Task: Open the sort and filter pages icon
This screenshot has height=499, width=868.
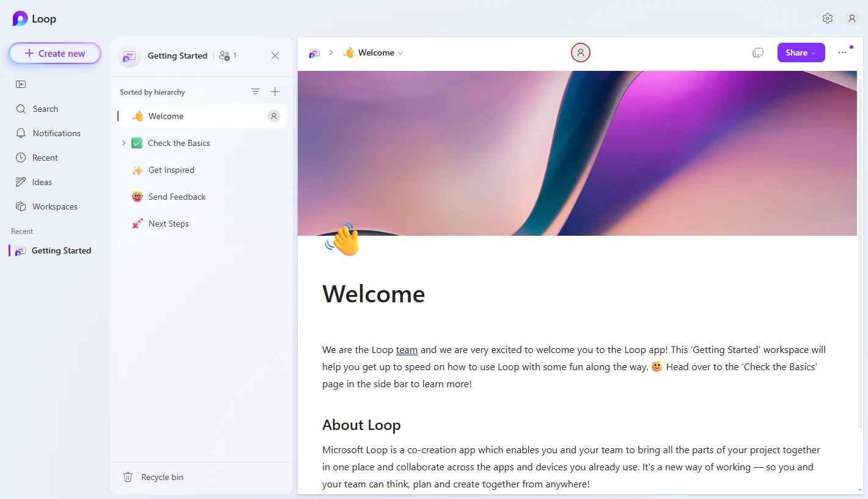Action: coord(256,92)
